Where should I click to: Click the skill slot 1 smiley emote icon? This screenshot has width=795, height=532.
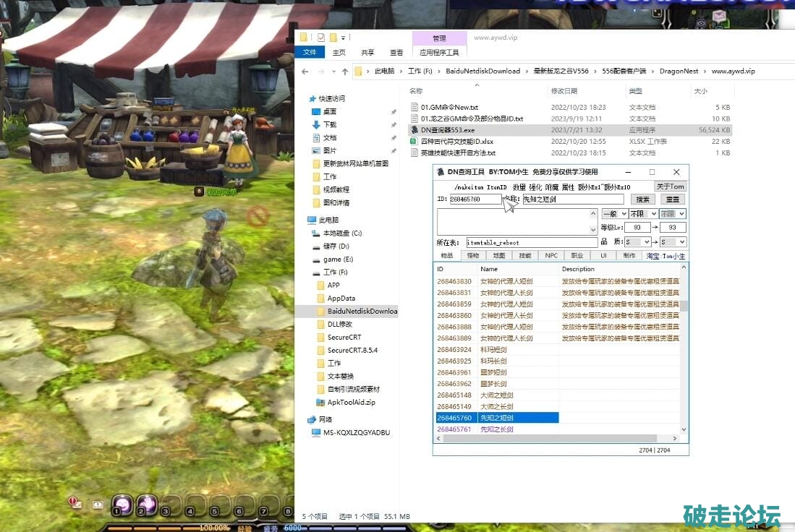point(122,504)
